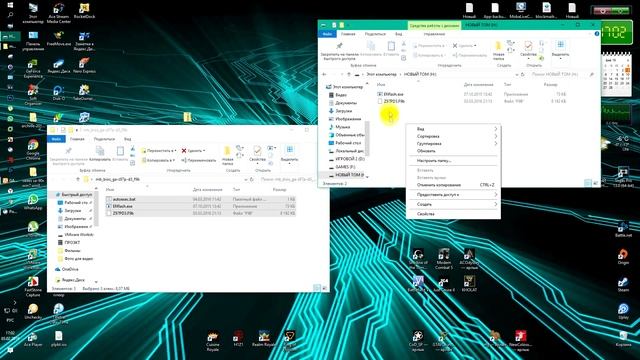Select Музыка in right Explorer navigation pane
The height and width of the screenshot is (360, 640).
(x=342, y=127)
